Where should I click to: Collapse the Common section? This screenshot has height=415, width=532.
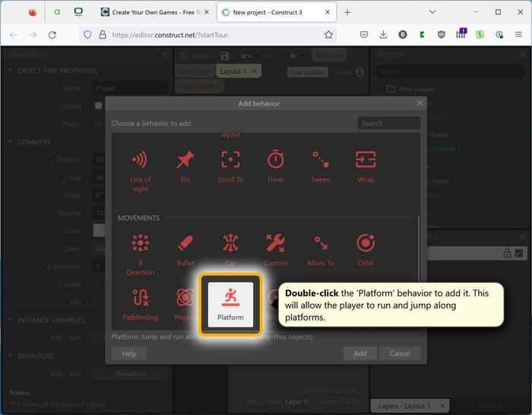point(11,142)
